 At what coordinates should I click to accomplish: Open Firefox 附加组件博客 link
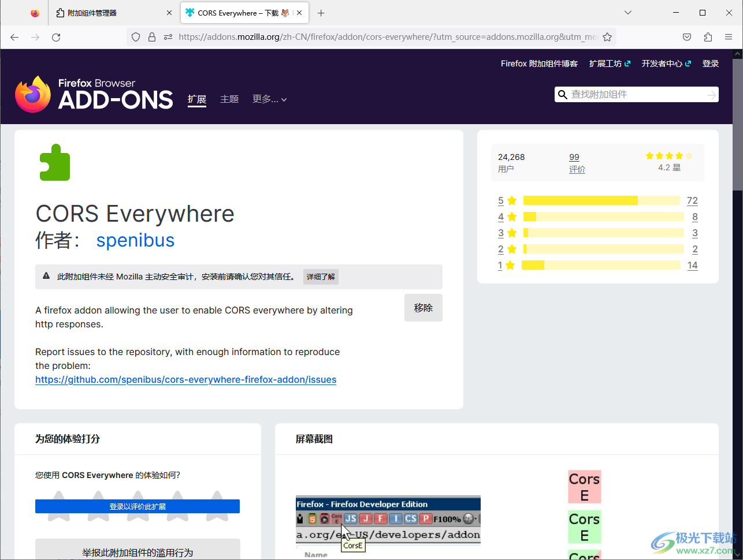[x=539, y=64]
